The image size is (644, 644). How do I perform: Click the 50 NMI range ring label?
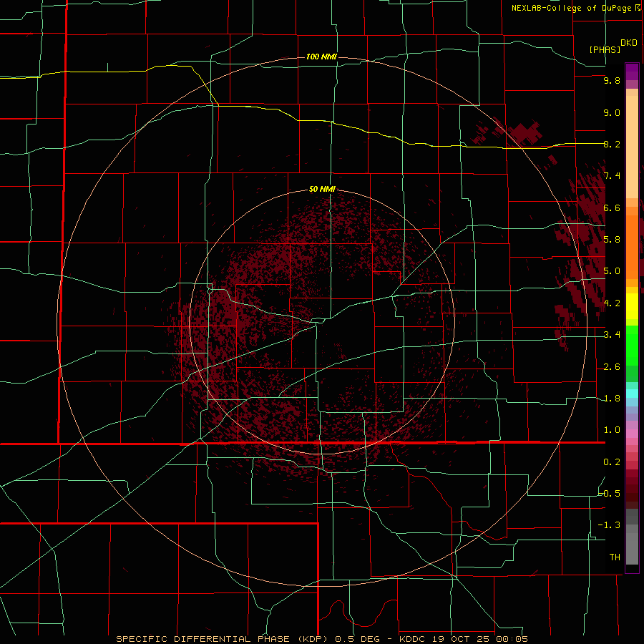click(322, 189)
